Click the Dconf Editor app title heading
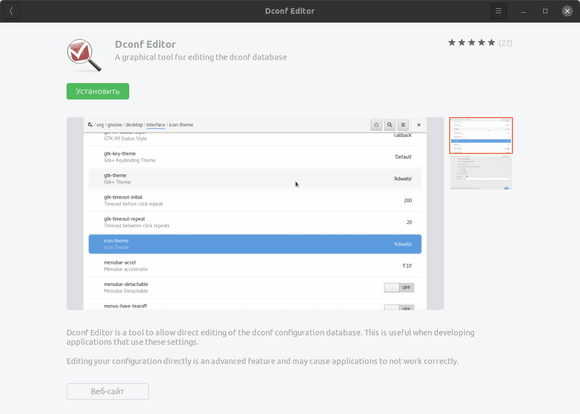The image size is (580, 414). click(x=145, y=44)
